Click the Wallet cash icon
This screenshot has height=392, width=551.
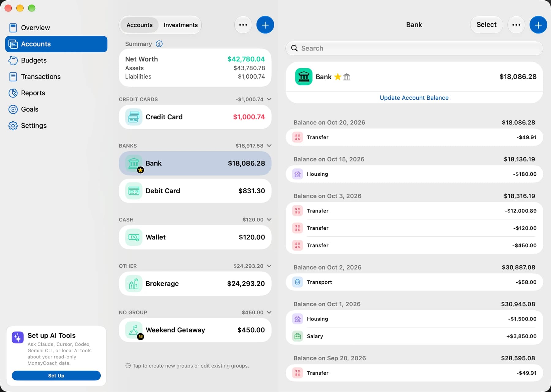(x=134, y=237)
